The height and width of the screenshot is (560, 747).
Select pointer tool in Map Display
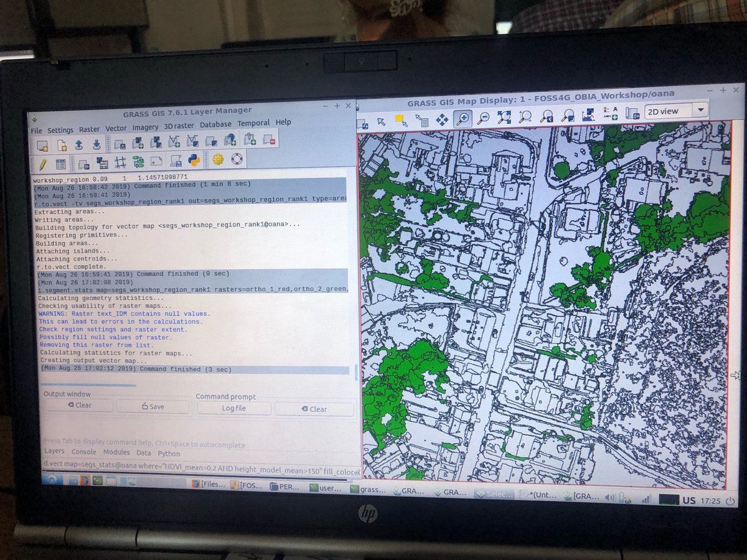pos(380,121)
